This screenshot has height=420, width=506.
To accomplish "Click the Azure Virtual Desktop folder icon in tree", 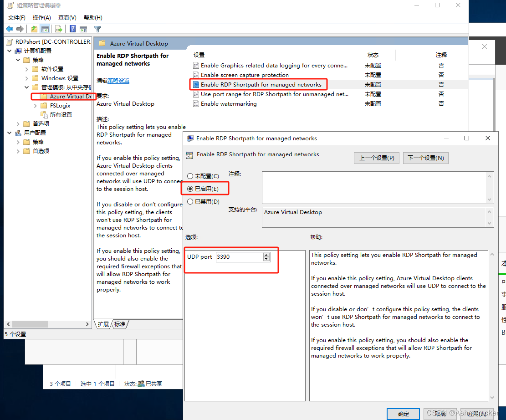I will (44, 97).
